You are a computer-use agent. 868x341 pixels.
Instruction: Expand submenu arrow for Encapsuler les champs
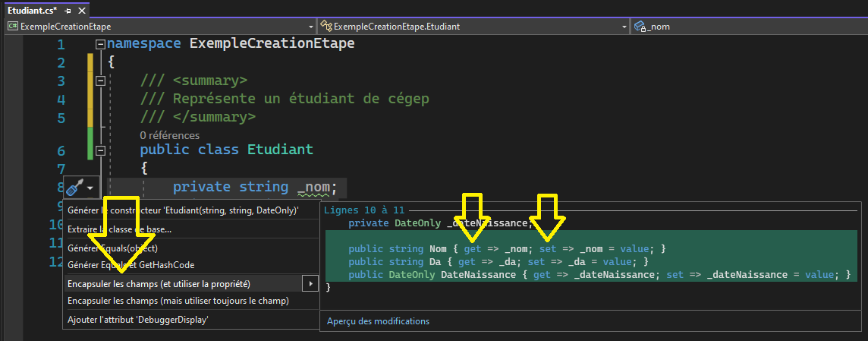[x=309, y=284]
